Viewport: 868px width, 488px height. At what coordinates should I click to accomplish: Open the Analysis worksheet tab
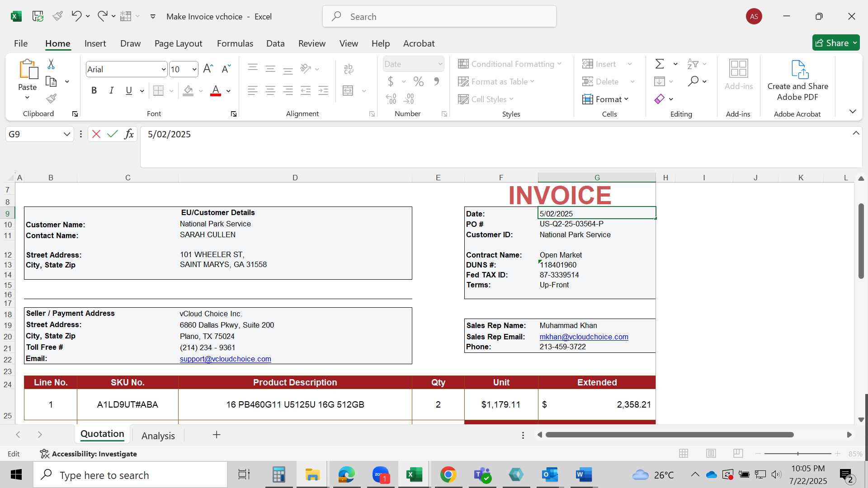(158, 436)
